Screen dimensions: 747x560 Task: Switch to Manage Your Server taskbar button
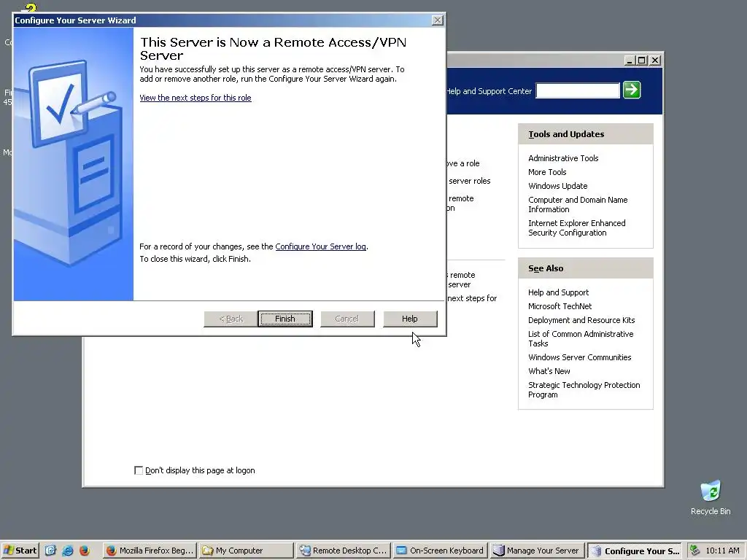[x=538, y=551]
